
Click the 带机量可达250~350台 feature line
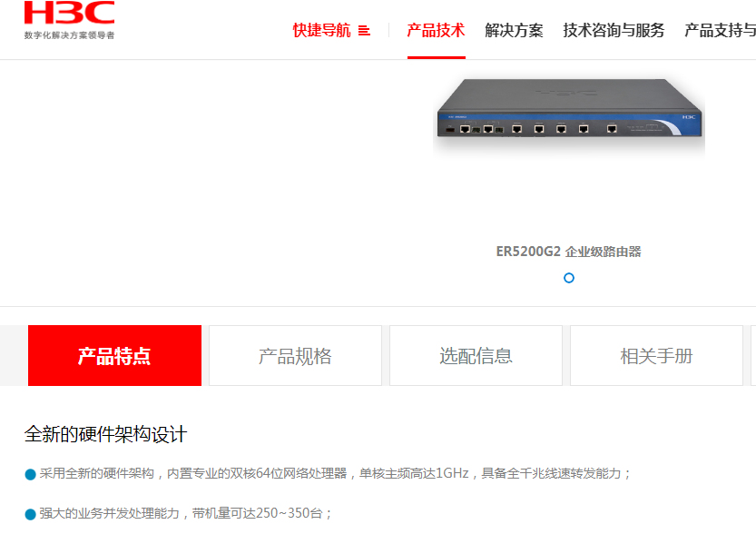pyautogui.click(x=186, y=513)
